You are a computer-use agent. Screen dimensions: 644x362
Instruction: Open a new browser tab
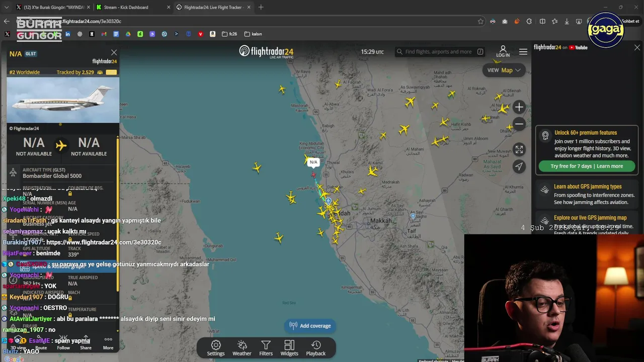[x=261, y=7]
